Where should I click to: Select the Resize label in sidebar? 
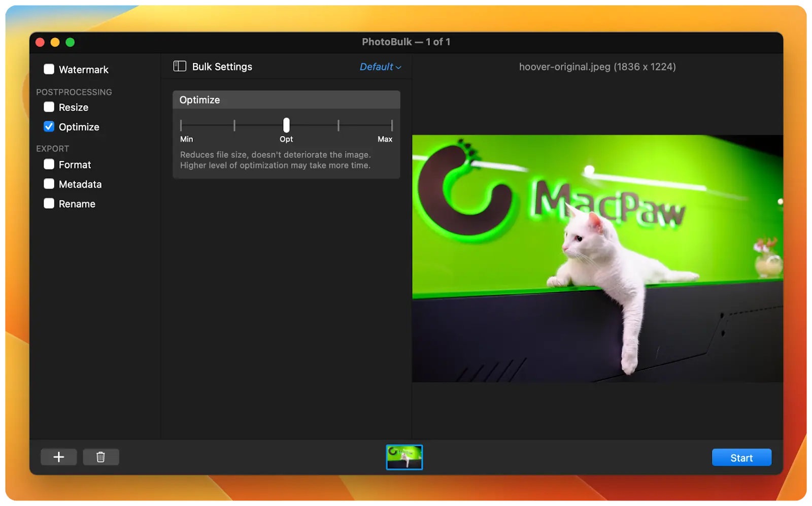(x=74, y=107)
